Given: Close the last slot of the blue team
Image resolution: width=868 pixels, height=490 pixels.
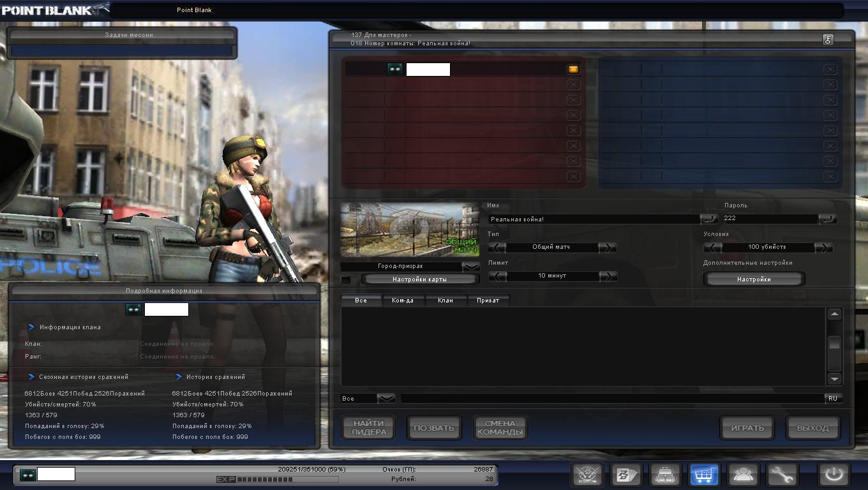Looking at the screenshot, I should (830, 176).
